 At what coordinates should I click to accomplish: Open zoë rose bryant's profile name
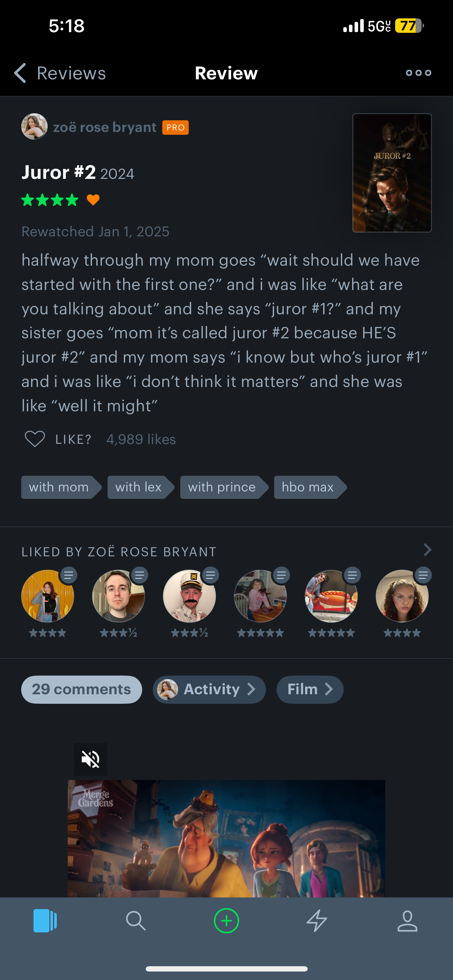104,127
